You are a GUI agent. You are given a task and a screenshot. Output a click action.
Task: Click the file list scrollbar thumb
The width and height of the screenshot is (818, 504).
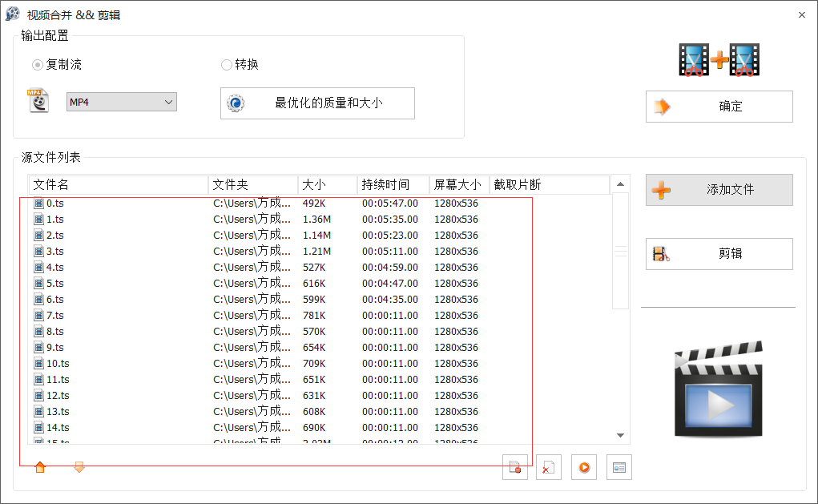tap(620, 251)
